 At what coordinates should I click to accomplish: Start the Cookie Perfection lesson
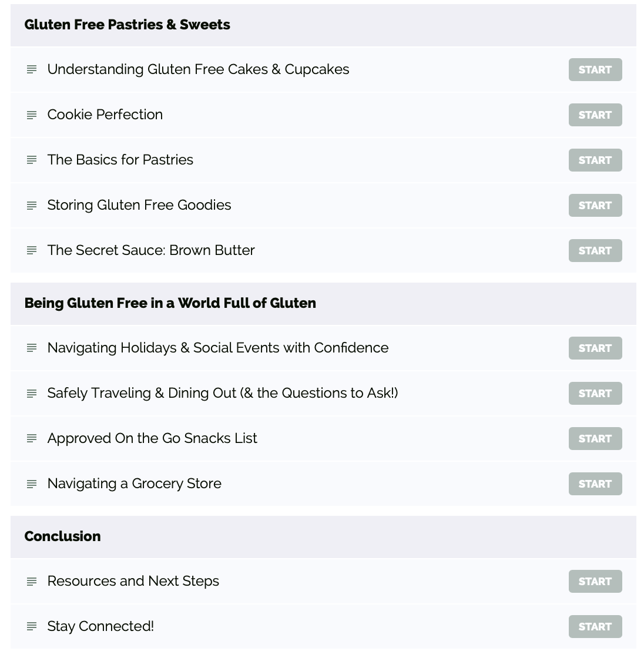pos(595,115)
